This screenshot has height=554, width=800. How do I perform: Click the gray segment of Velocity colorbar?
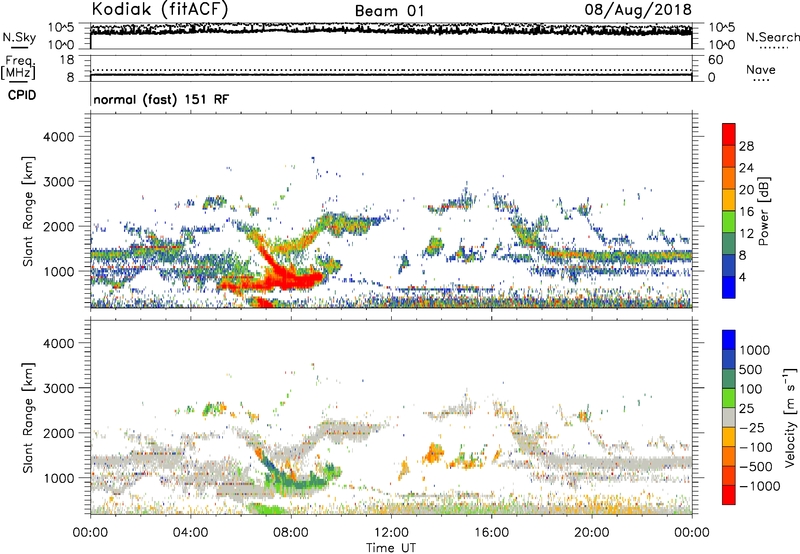pos(729,418)
